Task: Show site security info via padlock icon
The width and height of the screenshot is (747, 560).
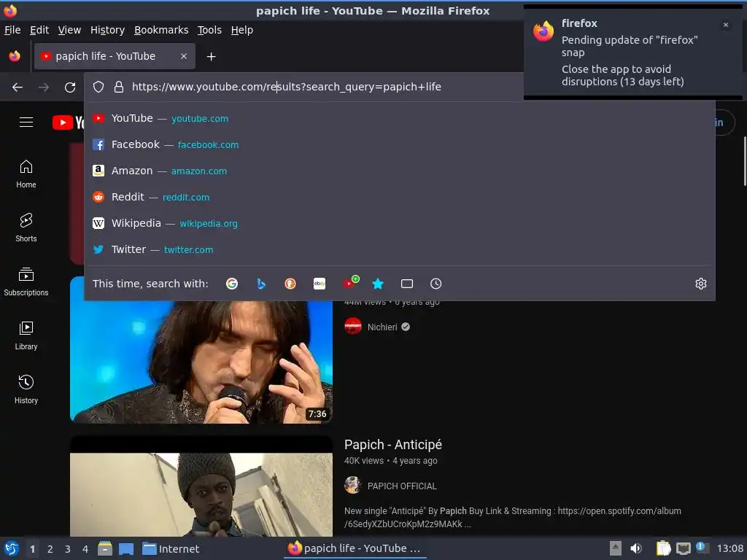Action: [x=119, y=87]
